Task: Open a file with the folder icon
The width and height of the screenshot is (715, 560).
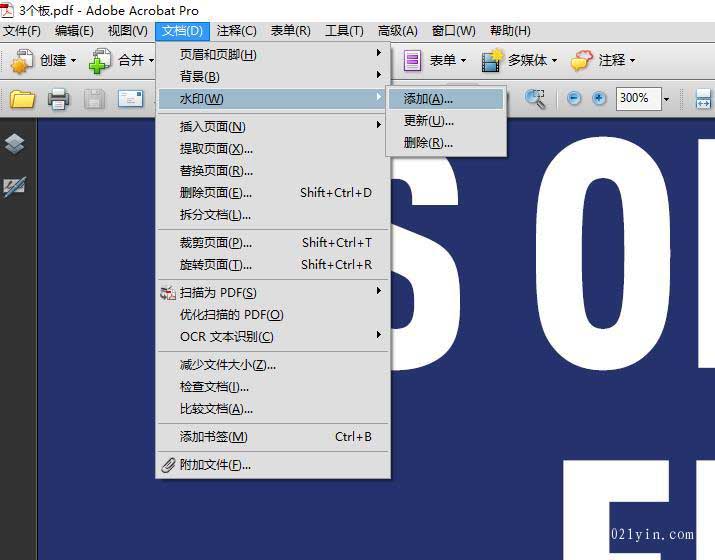Action: [x=22, y=99]
